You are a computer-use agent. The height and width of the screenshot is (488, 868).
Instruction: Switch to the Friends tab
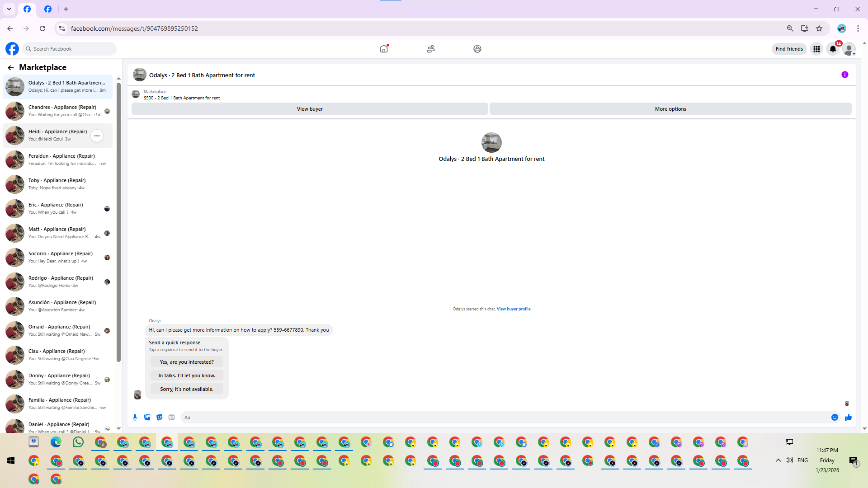click(431, 49)
